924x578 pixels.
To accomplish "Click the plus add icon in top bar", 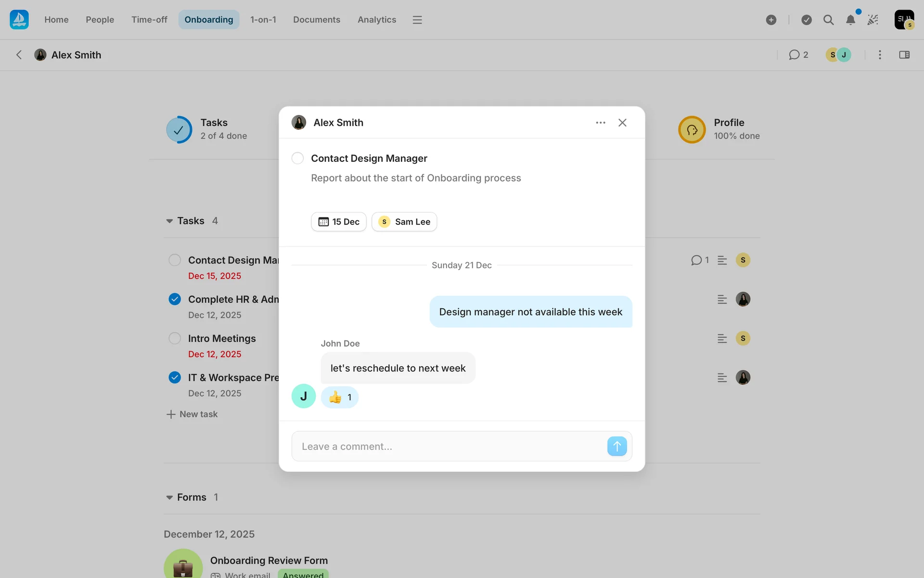I will tap(771, 20).
